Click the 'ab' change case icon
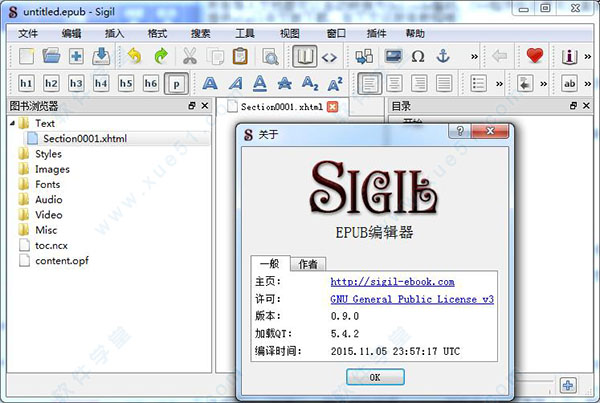 tap(569, 83)
